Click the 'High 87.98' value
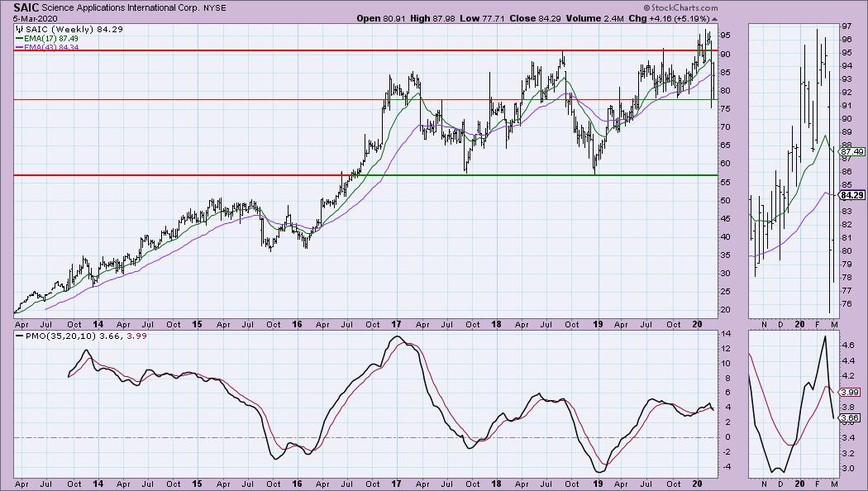Screen dimensions: 868x491 432,18
